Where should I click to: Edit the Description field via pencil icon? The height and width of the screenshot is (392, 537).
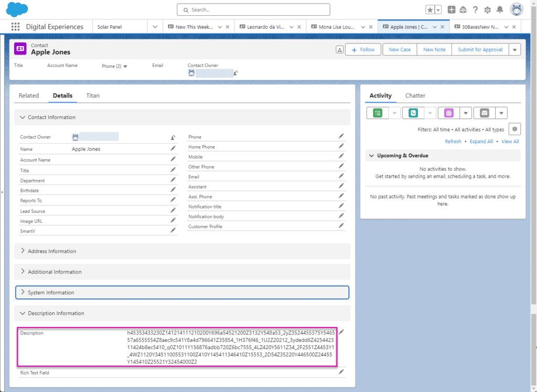tap(341, 332)
